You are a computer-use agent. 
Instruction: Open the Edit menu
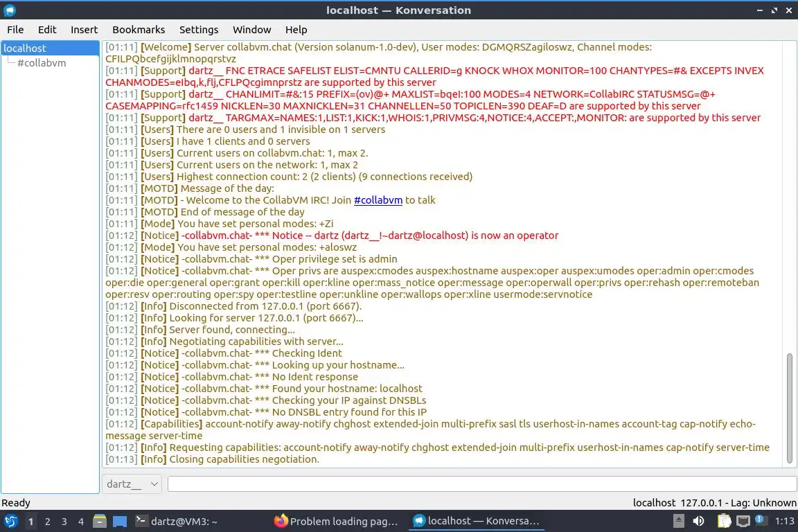click(47, 30)
